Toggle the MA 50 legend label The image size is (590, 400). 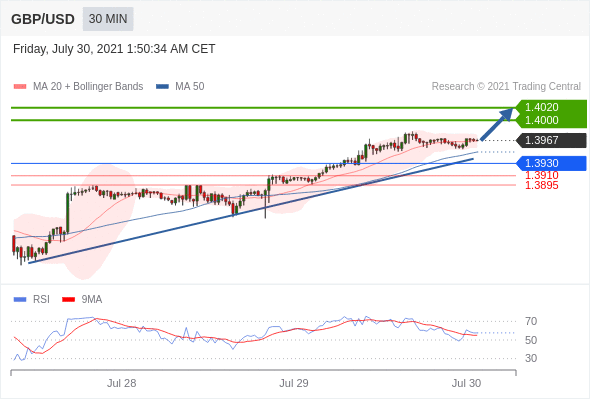[x=190, y=87]
